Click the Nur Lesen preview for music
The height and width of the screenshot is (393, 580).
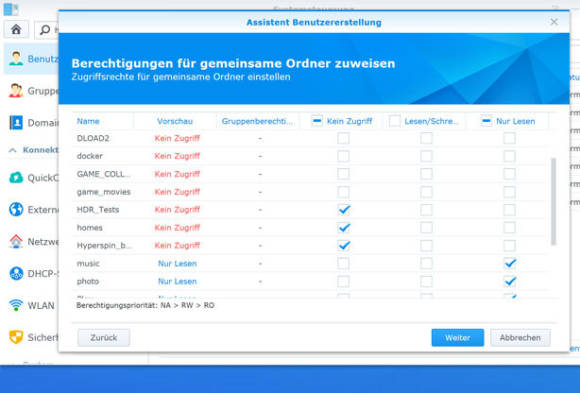coord(177,263)
